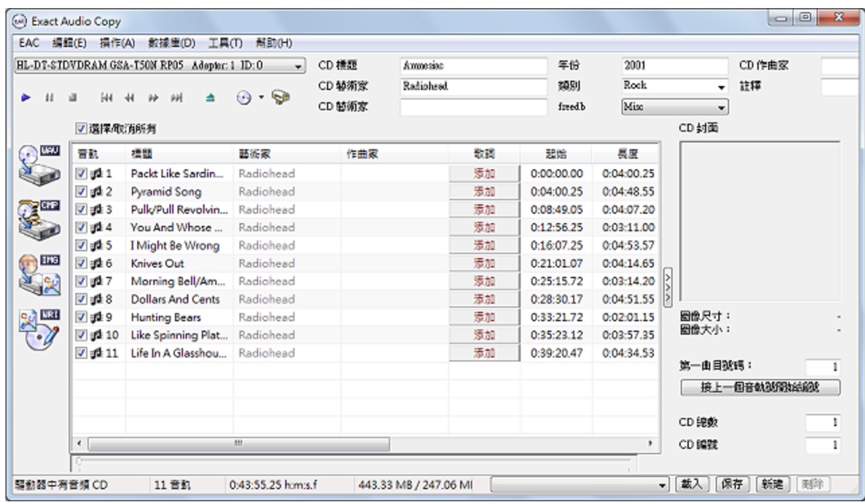
Task: Open the 編輯(E) menu
Action: (x=69, y=44)
